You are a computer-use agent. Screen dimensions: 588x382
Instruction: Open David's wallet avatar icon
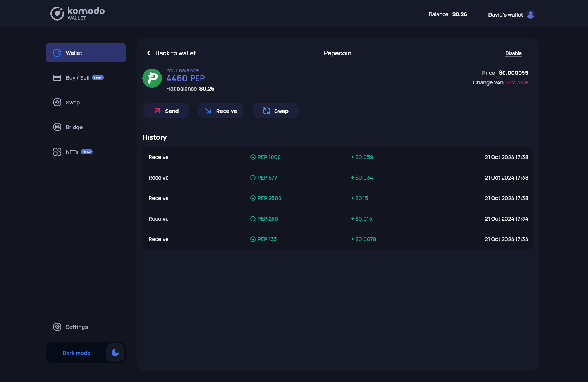pos(531,14)
